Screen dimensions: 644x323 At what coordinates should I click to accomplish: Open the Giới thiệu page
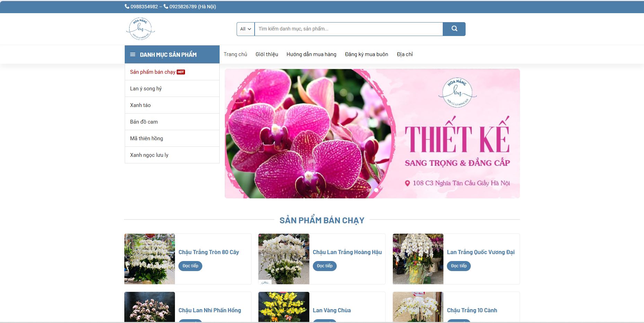[x=267, y=54]
